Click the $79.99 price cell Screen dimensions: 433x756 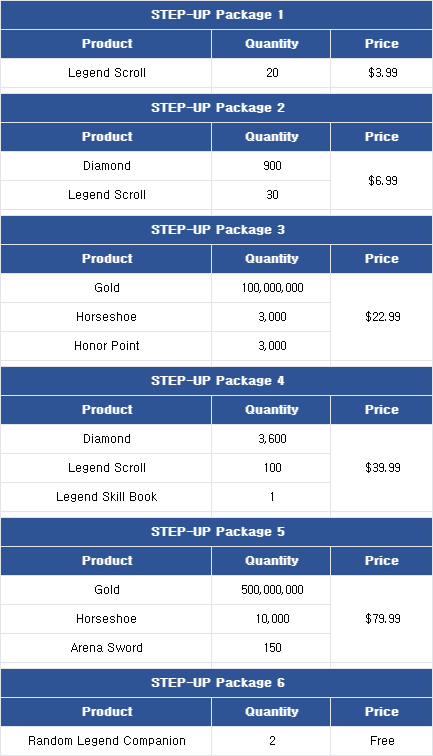[x=381, y=619]
